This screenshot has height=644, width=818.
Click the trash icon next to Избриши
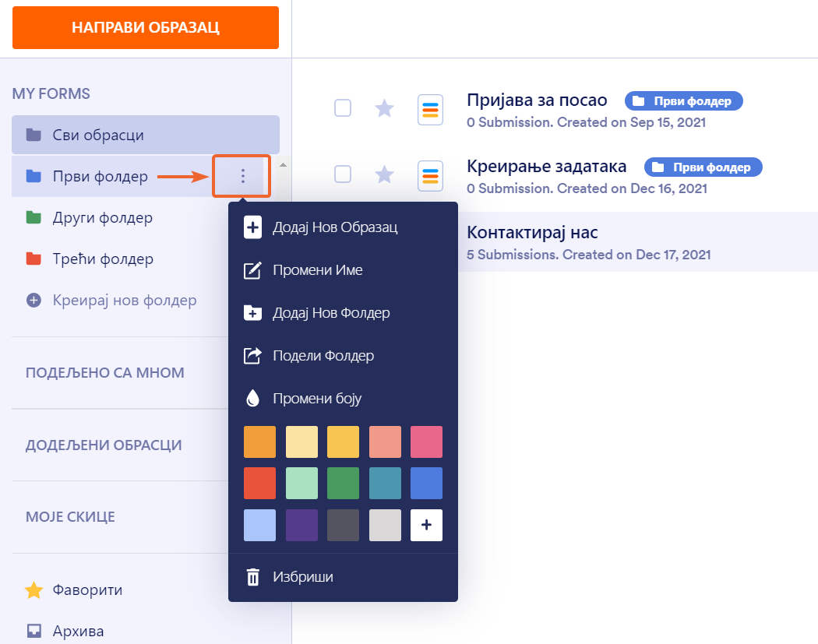tap(252, 577)
